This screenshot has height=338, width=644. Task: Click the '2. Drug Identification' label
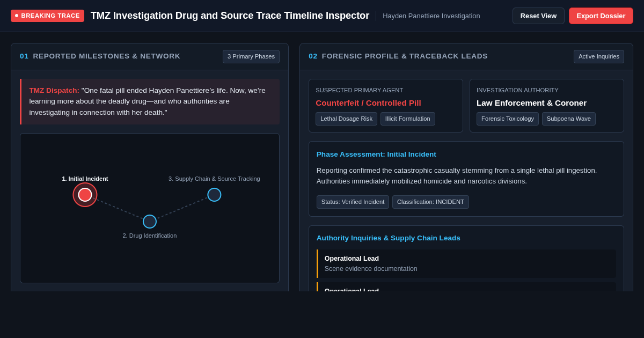coord(150,236)
